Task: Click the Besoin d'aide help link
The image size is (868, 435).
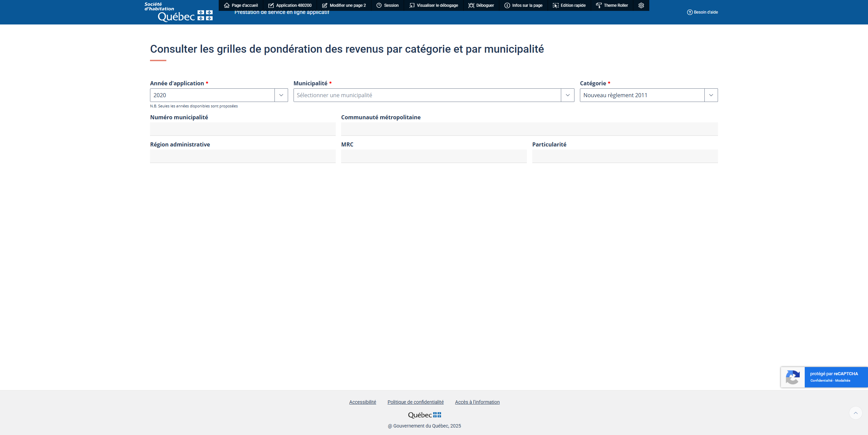Action: pos(702,12)
